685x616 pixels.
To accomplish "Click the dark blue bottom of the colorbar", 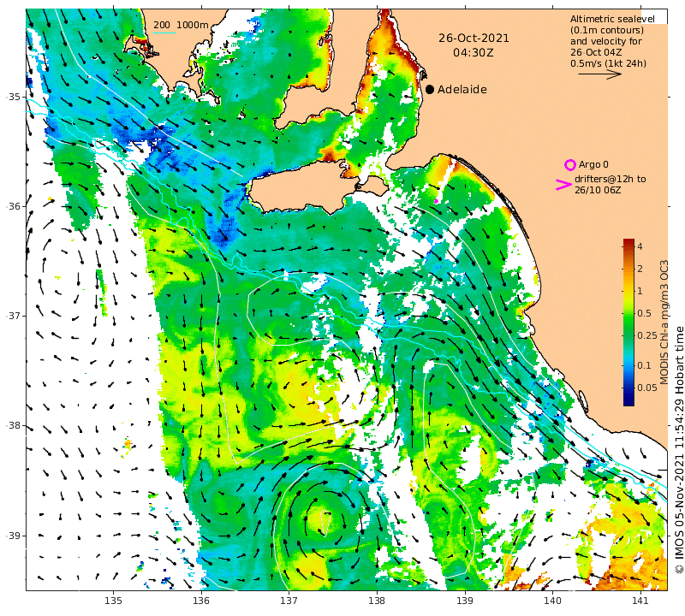I will (x=628, y=401).
